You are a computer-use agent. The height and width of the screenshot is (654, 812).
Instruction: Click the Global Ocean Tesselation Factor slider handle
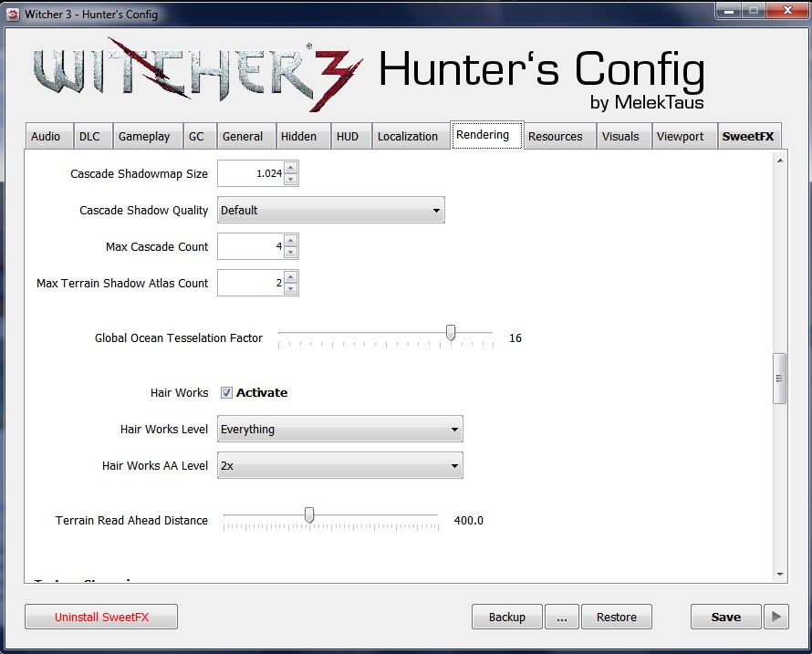[451, 333]
